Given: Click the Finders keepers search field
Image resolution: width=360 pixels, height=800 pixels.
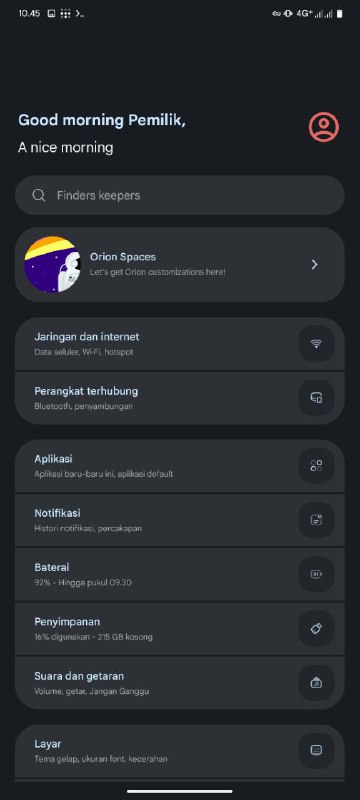Looking at the screenshot, I should (179, 195).
